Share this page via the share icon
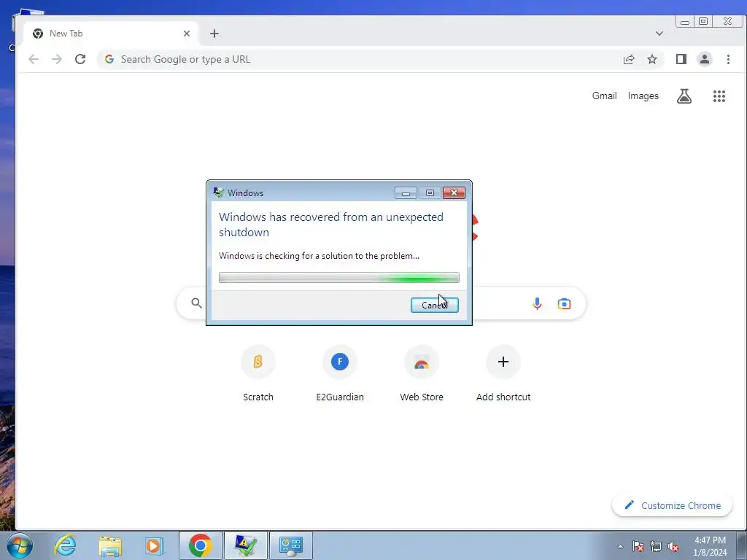 click(629, 59)
